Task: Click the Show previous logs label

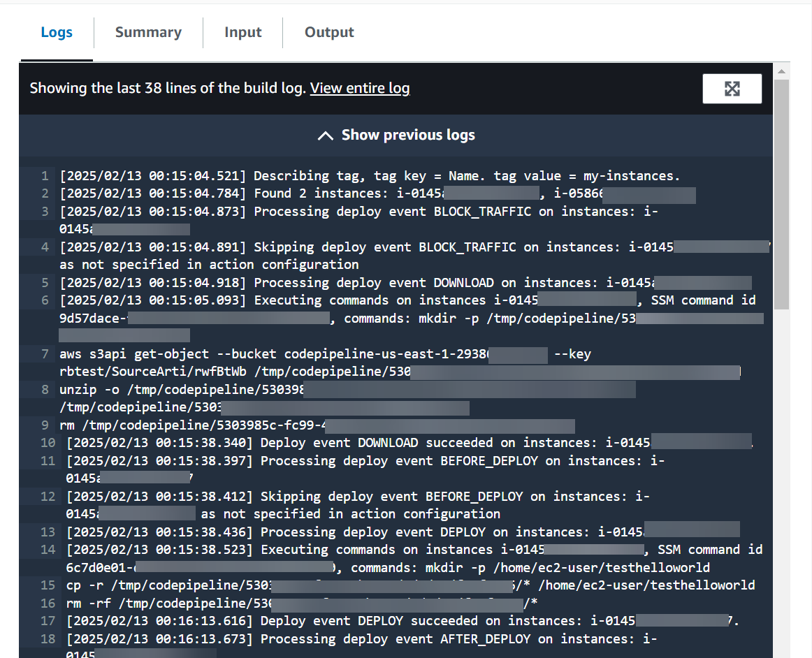Action: (x=408, y=135)
